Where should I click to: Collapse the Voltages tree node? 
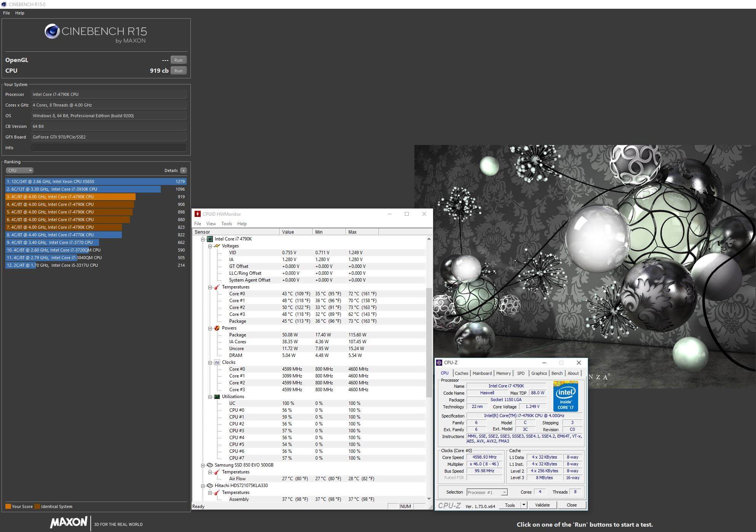coord(210,246)
